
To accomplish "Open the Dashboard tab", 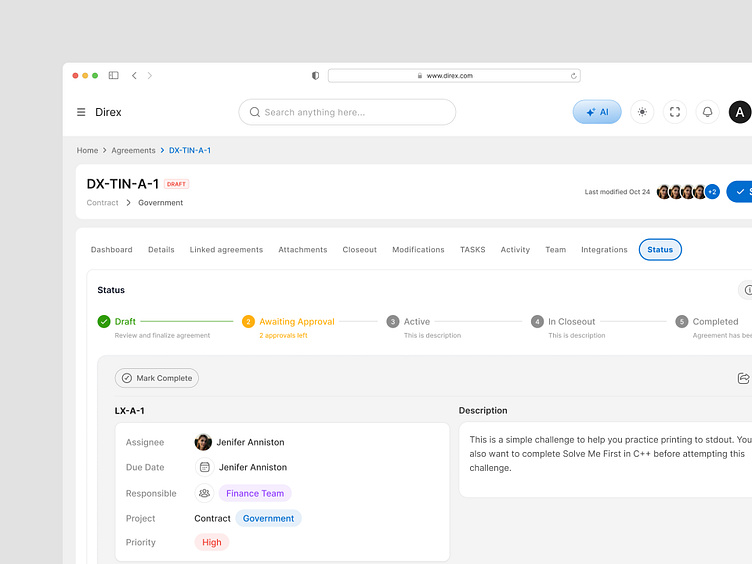I will [112, 250].
